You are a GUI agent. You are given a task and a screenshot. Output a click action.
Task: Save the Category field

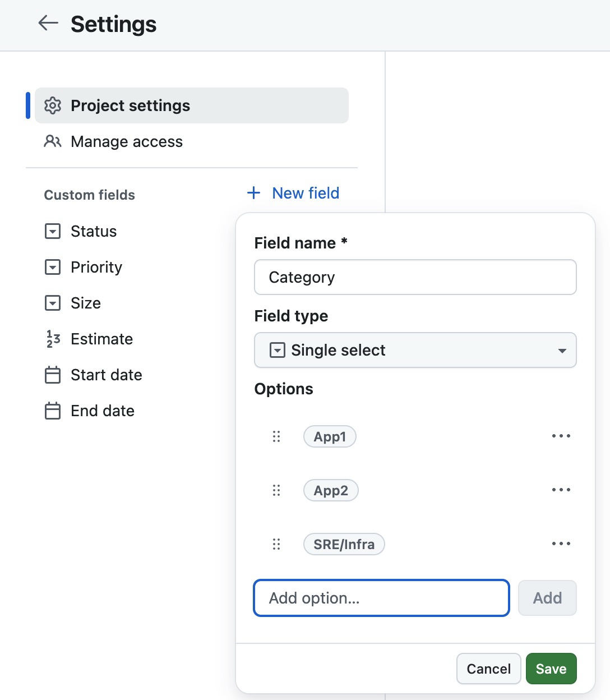click(x=551, y=669)
